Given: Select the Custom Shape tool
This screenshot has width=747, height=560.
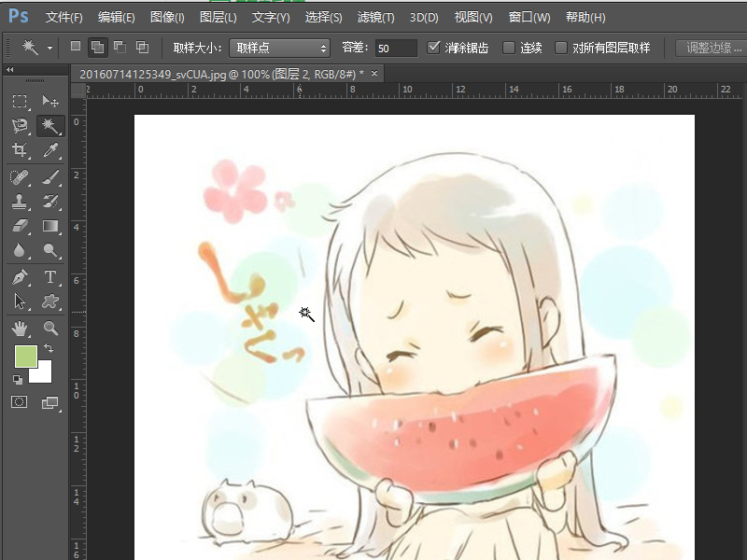Looking at the screenshot, I should click(50, 301).
